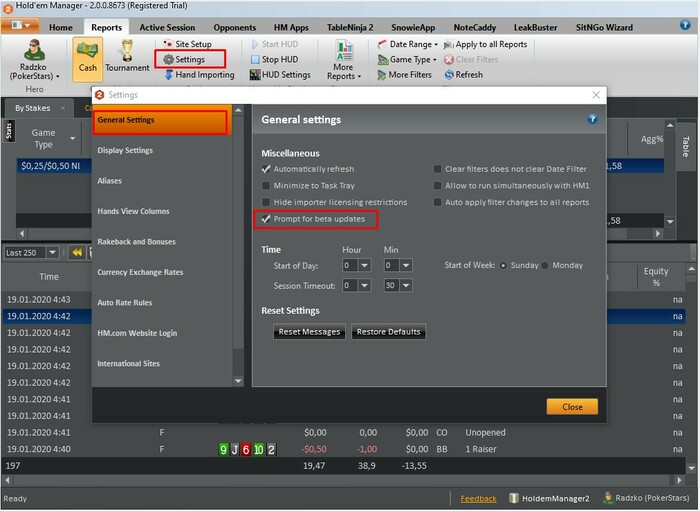Viewport: 700px width, 511px height.
Task: Select Monday as Start of Week
Action: point(545,266)
